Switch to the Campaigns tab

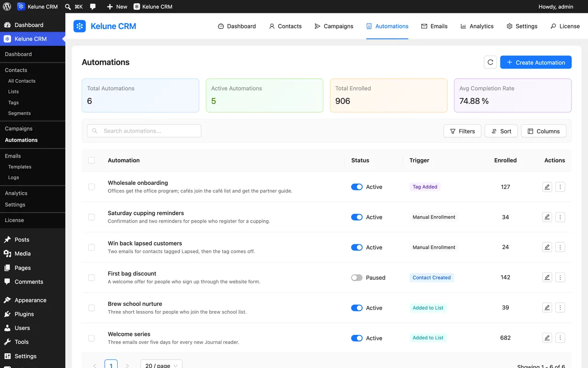point(334,26)
